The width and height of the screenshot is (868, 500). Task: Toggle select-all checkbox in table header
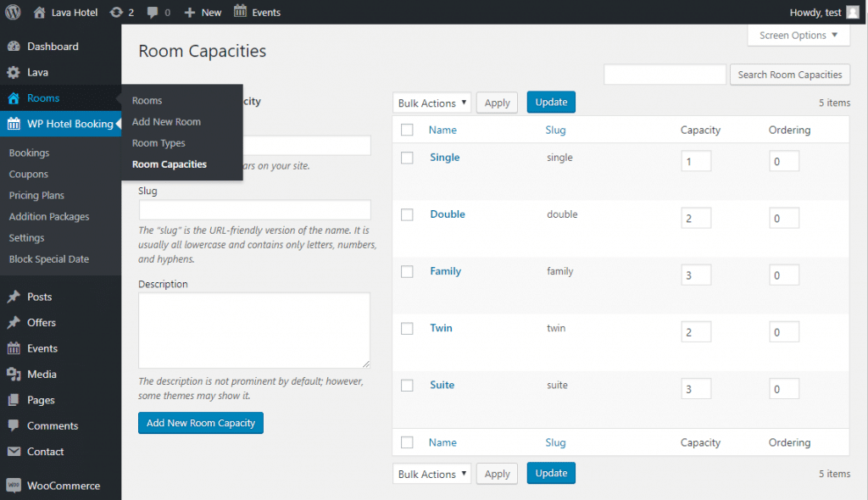pos(407,130)
